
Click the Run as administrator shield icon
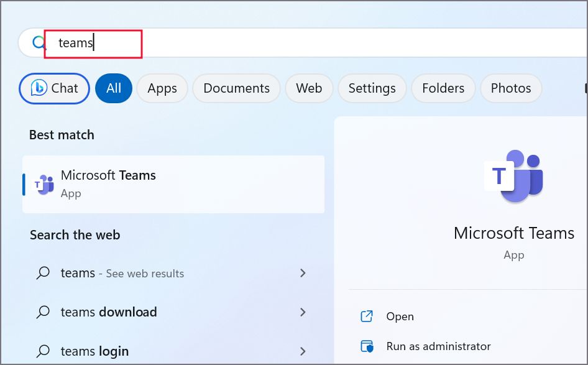coord(367,346)
